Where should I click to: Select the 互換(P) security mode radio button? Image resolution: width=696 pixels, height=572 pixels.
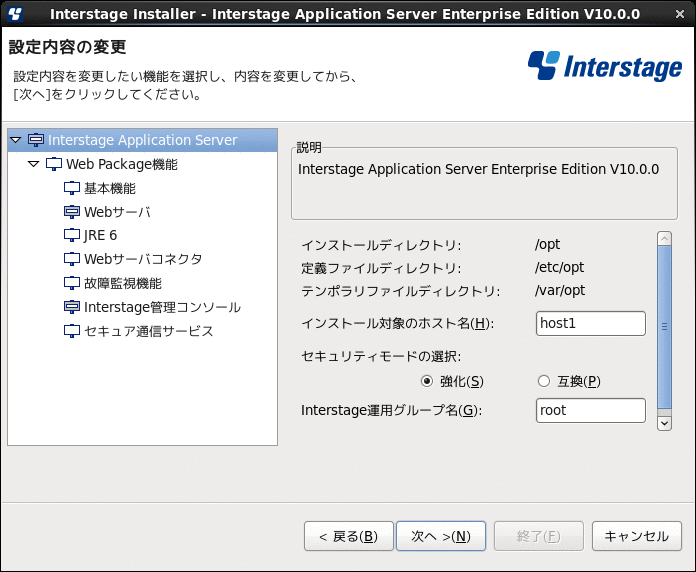tap(544, 381)
